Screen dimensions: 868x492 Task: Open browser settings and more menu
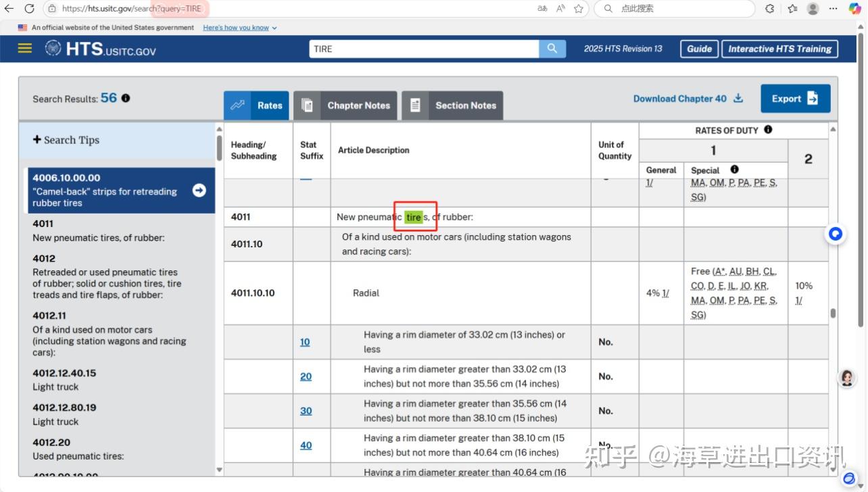(x=834, y=9)
